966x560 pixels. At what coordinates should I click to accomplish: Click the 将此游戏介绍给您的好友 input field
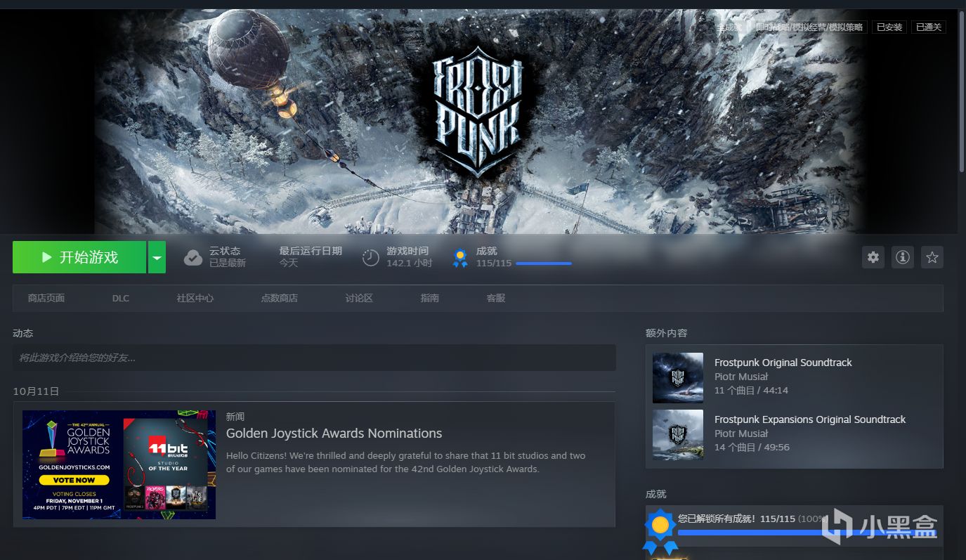[x=314, y=358]
